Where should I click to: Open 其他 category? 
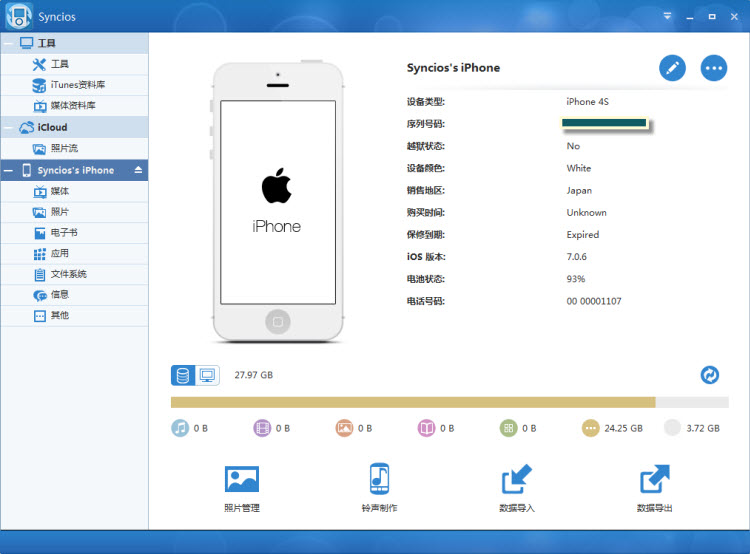click(74, 316)
